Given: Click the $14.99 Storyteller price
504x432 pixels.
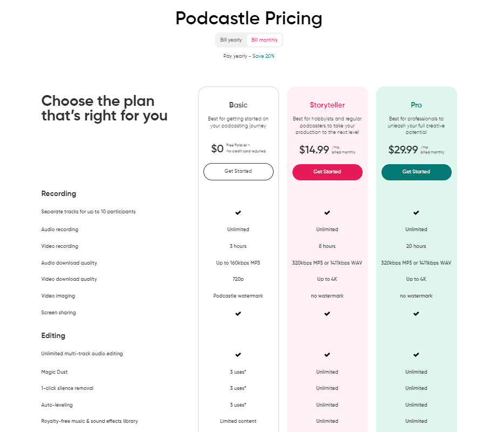Looking at the screenshot, I should [314, 150].
